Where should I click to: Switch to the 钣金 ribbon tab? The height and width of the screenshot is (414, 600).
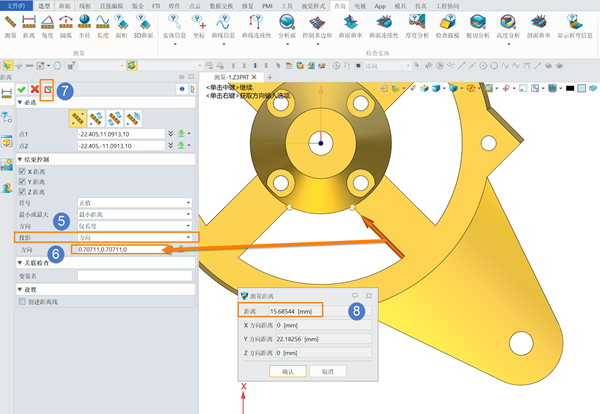[138, 6]
